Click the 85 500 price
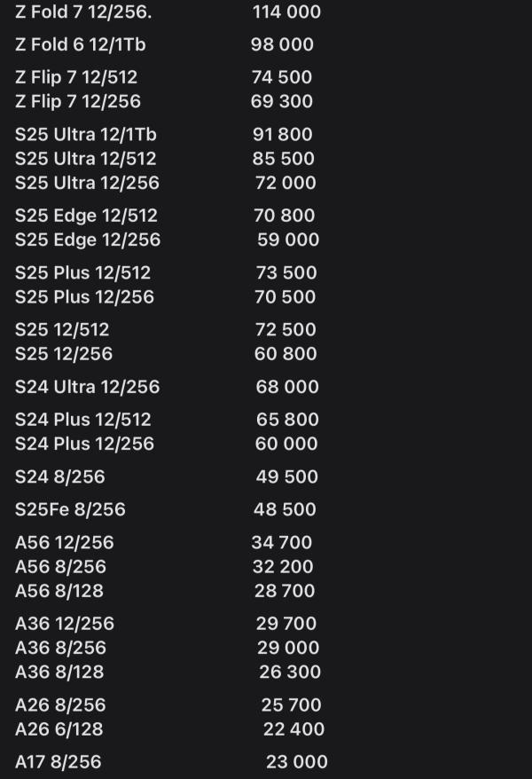This screenshot has width=532, height=779. pos(284,159)
